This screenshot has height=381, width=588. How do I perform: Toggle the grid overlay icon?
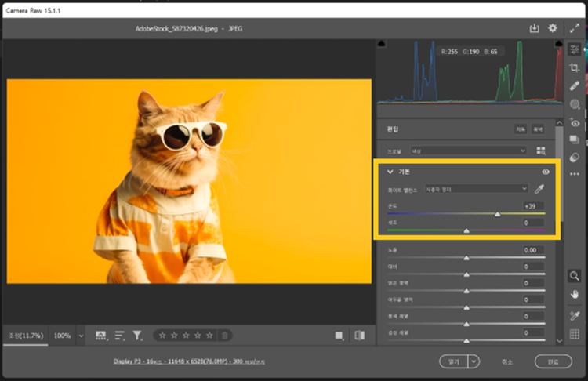point(575,334)
